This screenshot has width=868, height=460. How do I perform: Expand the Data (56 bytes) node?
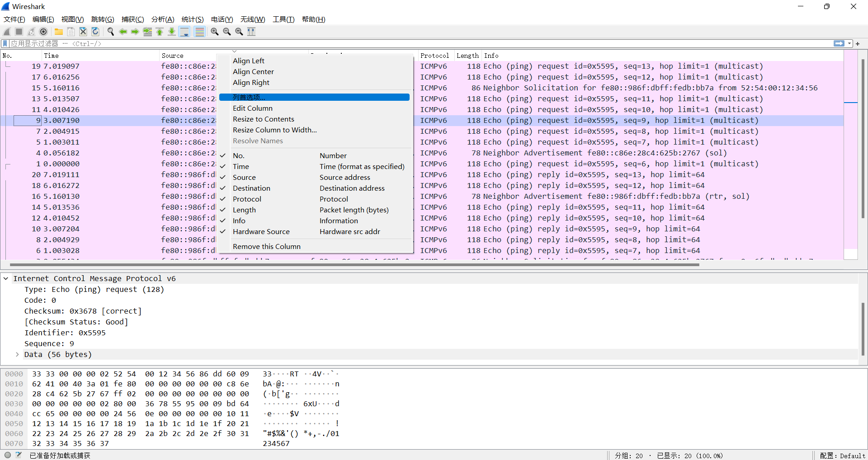click(x=17, y=354)
